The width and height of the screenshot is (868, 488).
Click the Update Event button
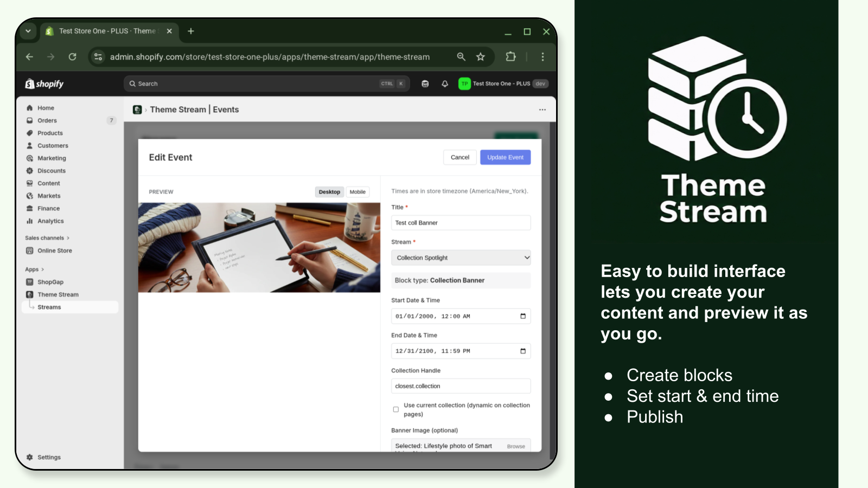pos(505,157)
